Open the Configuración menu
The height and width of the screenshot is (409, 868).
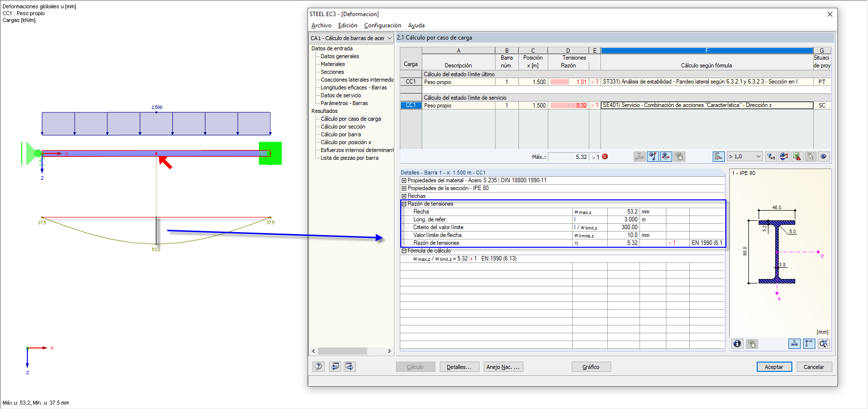382,25
